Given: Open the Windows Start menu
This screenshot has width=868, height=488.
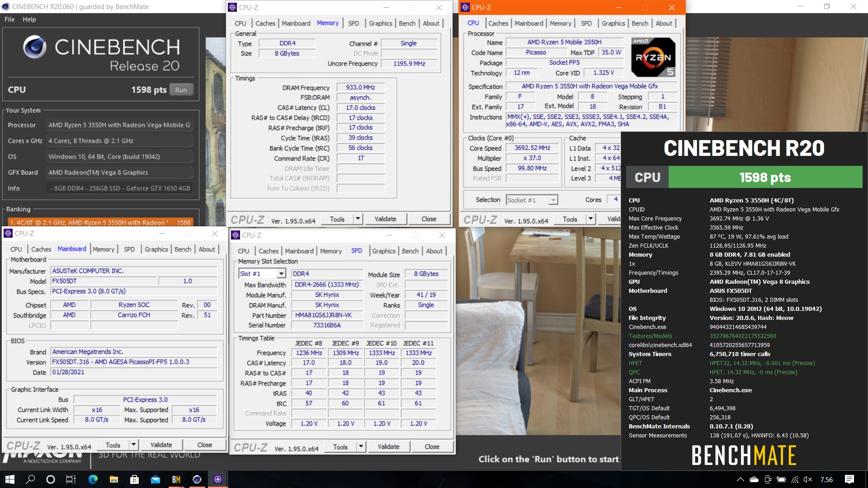Looking at the screenshot, I should [x=10, y=479].
